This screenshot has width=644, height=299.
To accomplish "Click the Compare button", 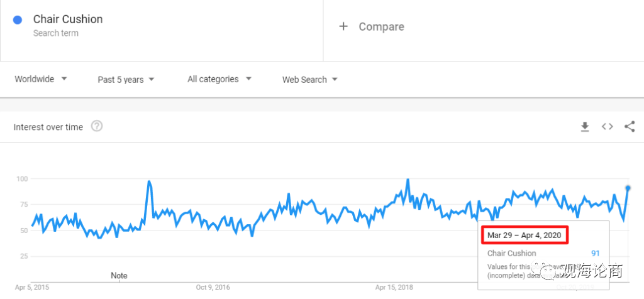I will (x=381, y=26).
